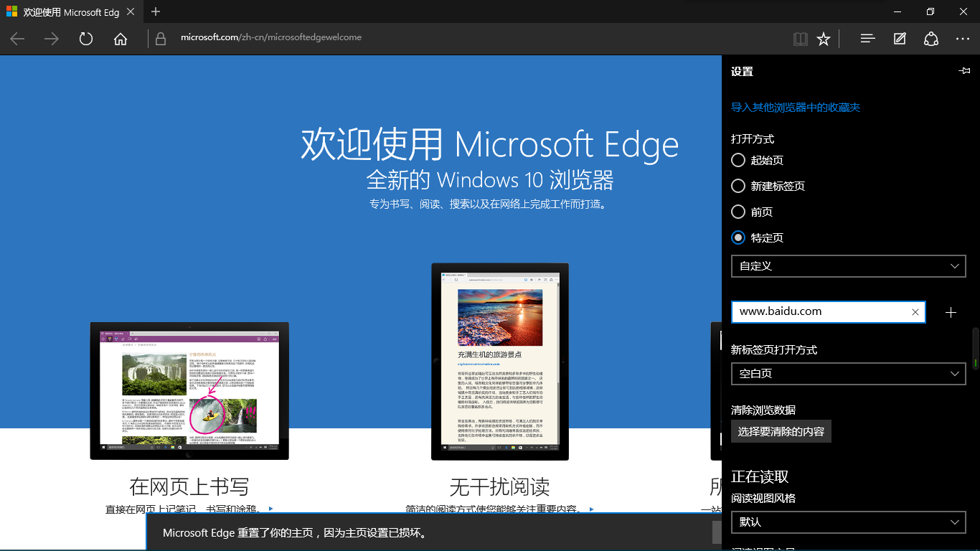The height and width of the screenshot is (551, 980).
Task: Open the 自定义 dropdown
Action: pos(848,266)
